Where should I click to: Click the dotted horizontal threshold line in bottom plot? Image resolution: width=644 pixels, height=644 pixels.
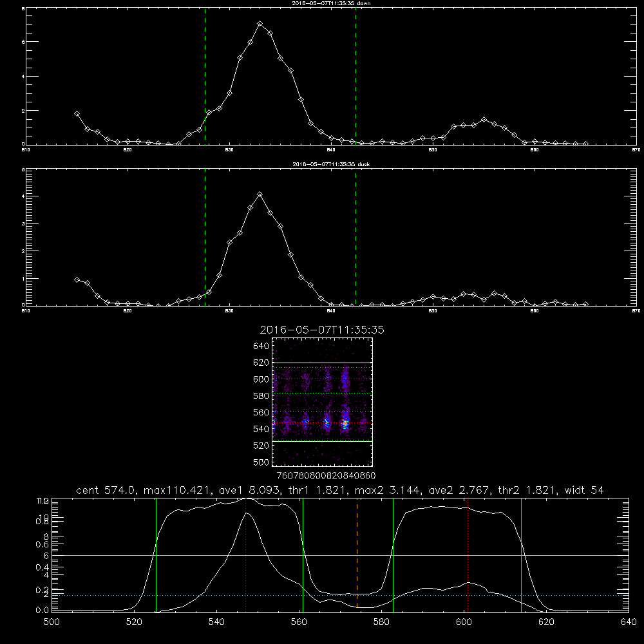(340, 595)
